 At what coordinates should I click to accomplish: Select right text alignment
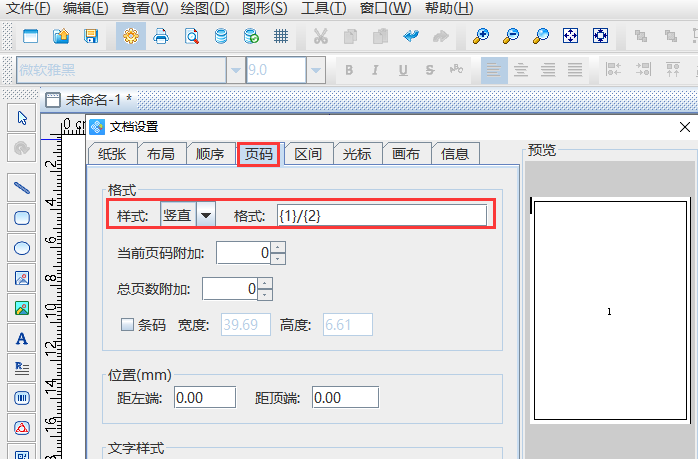[x=548, y=70]
